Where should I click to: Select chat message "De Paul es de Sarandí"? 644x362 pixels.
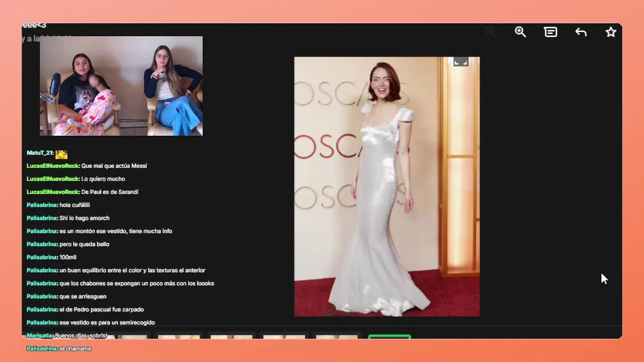pos(110,192)
